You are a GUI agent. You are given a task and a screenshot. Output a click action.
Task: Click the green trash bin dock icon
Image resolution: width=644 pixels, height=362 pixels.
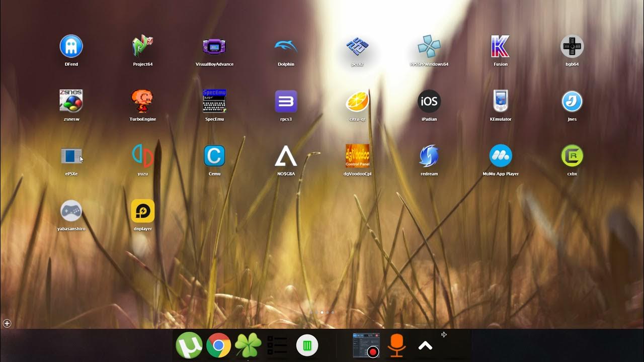click(x=307, y=345)
